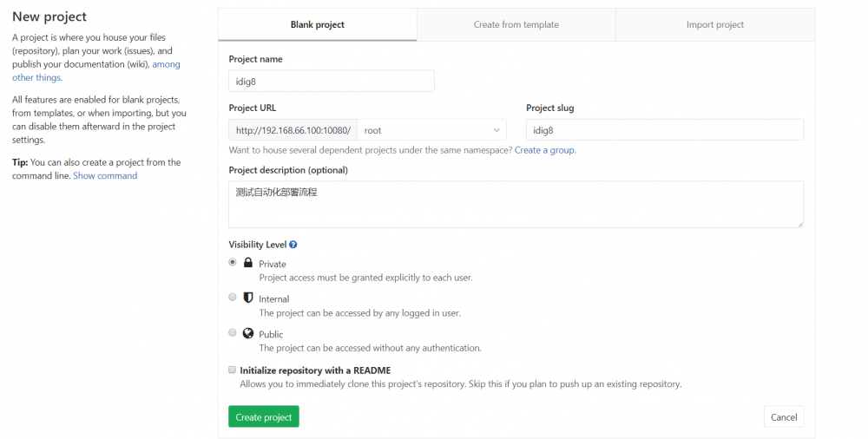
Task: Enable Initialize repository with a README
Action: (x=233, y=370)
